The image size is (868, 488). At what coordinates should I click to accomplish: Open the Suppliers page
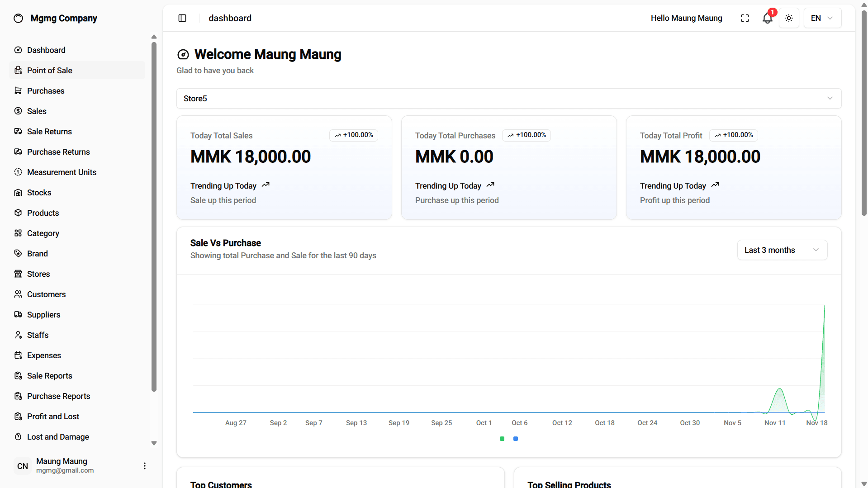pos(43,314)
